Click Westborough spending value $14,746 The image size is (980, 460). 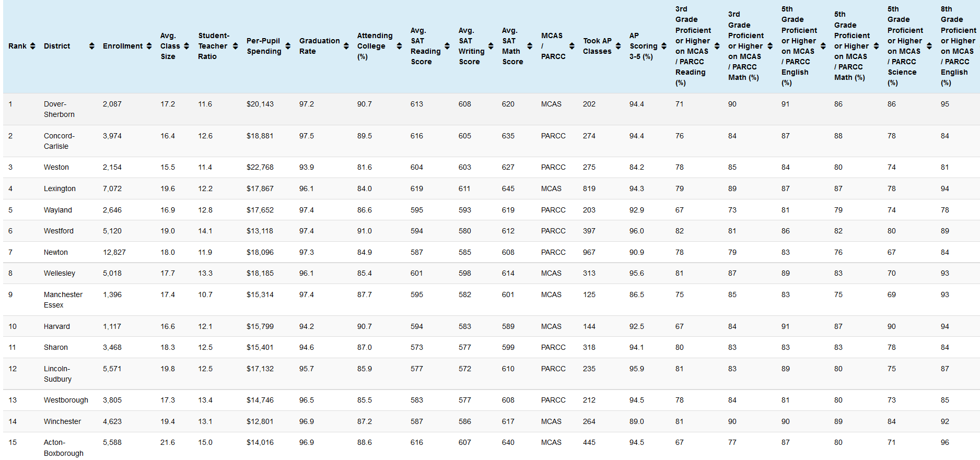pos(260,400)
